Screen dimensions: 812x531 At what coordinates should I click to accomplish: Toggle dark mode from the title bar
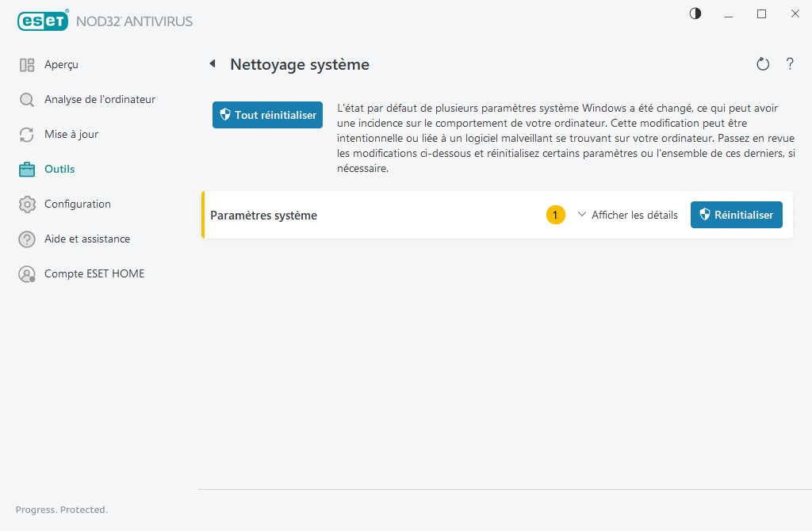(695, 13)
